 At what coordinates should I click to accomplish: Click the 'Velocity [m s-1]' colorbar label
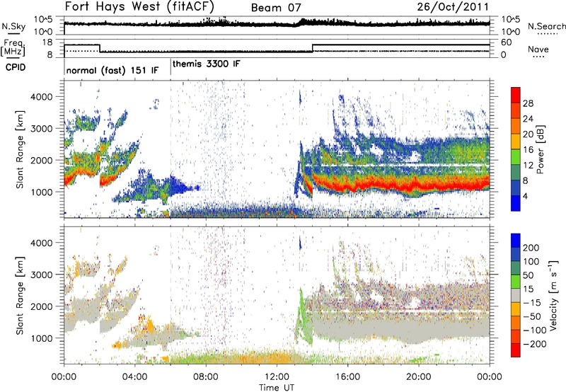(x=553, y=295)
